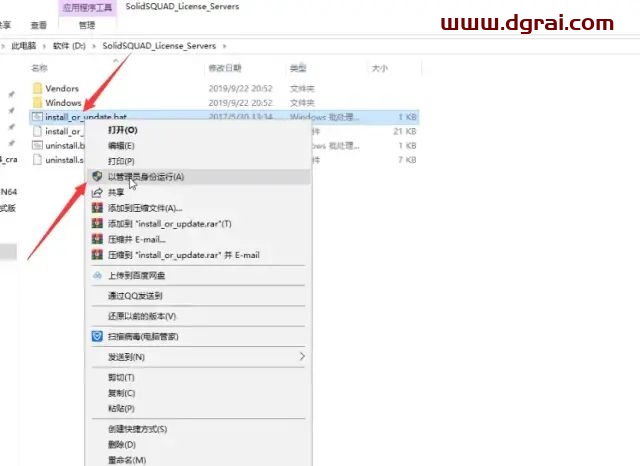Choose 重命名(M) in the context menu
This screenshot has height=466, width=640.
coord(198,460)
